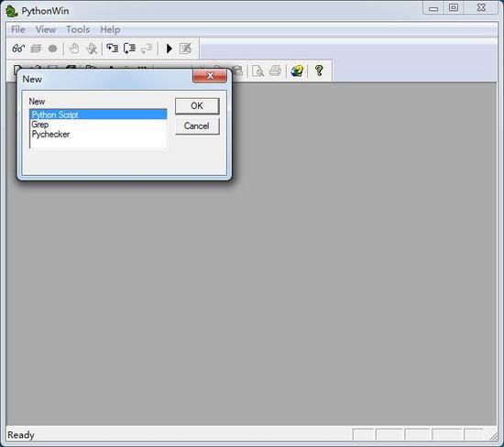504x447 pixels.
Task: Click the Go run arrow icon
Action: [x=170, y=49]
